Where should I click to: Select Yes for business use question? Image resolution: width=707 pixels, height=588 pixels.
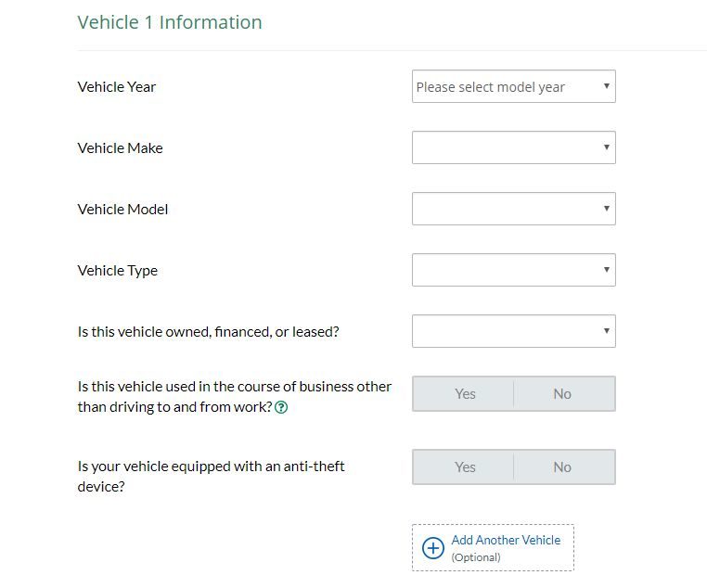(464, 394)
